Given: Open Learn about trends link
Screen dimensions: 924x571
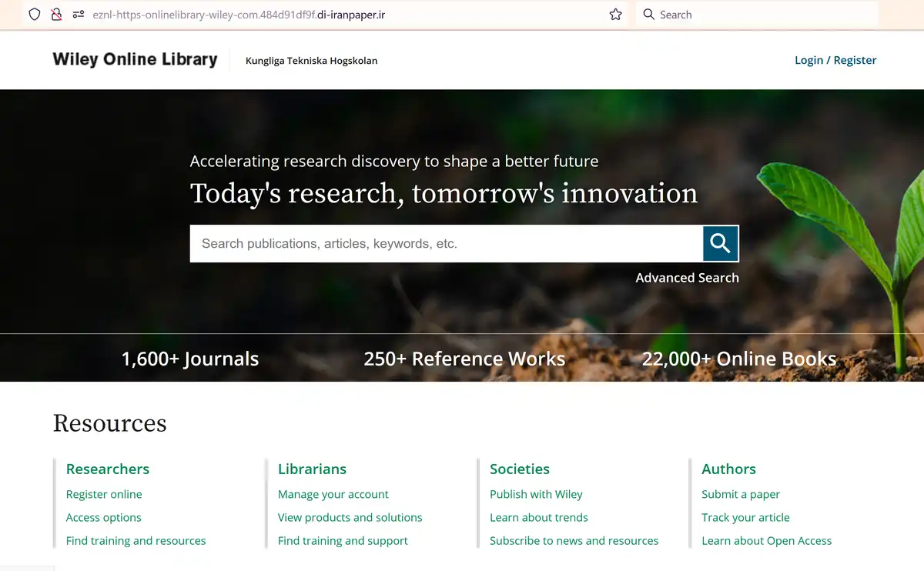Looking at the screenshot, I should [539, 517].
